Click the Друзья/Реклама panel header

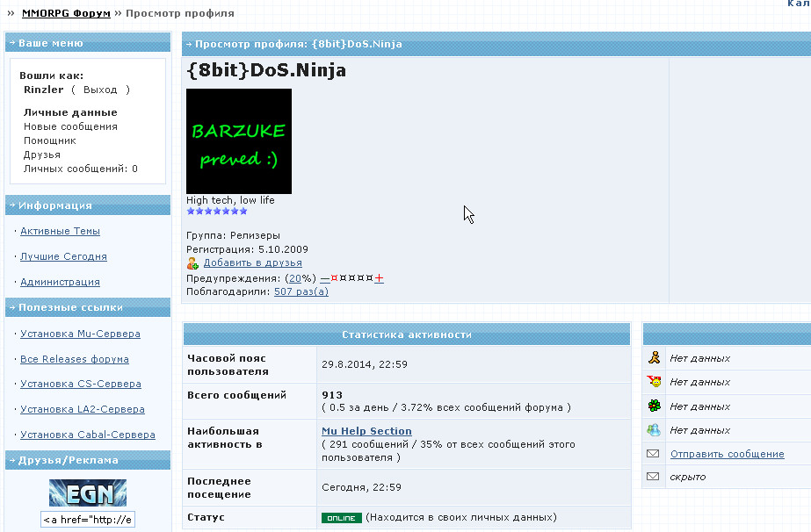(x=88, y=460)
